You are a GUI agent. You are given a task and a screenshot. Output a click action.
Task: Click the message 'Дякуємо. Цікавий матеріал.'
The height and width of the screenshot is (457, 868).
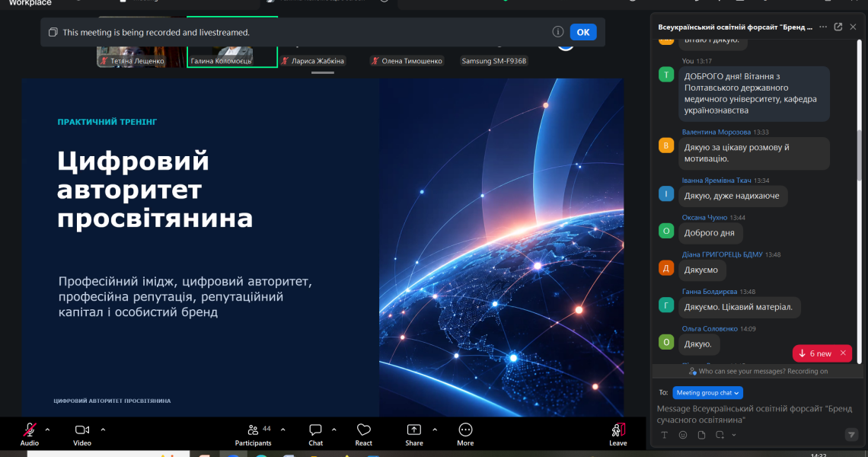pos(739,307)
